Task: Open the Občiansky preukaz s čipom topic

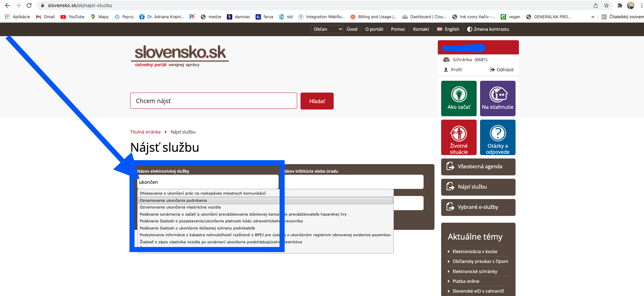Action: click(480, 261)
